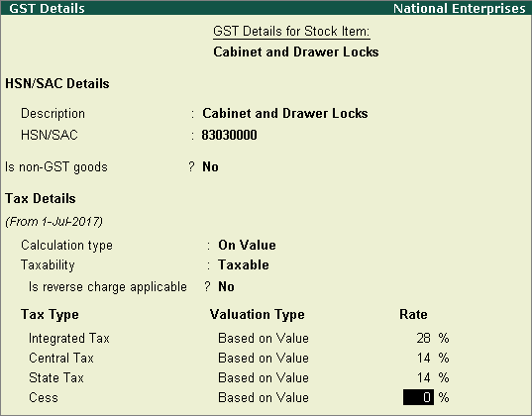Click Cess Based on Value valuation
The image size is (532, 416).
tap(264, 398)
